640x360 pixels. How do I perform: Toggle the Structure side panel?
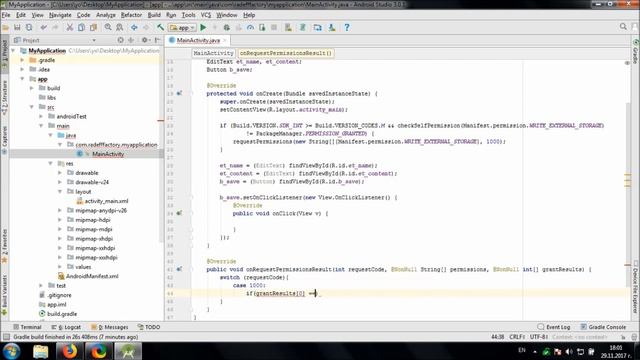pyautogui.click(x=4, y=98)
